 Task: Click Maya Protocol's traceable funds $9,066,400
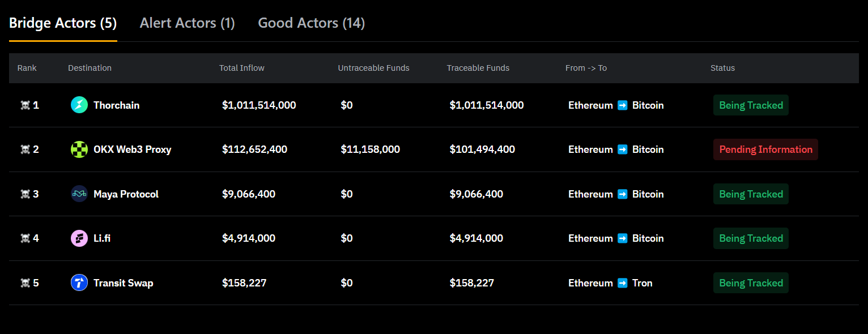click(476, 194)
